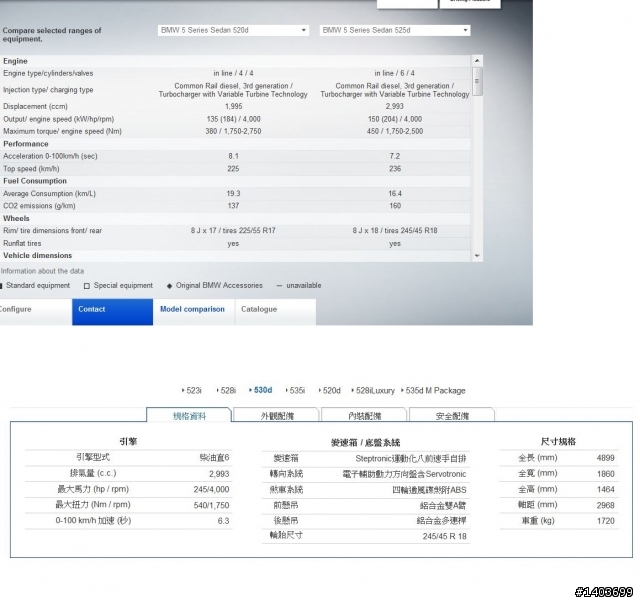Click the 0-100 km/h 加速 value 6.3
This screenshot has width=640, height=600.
click(x=223, y=521)
